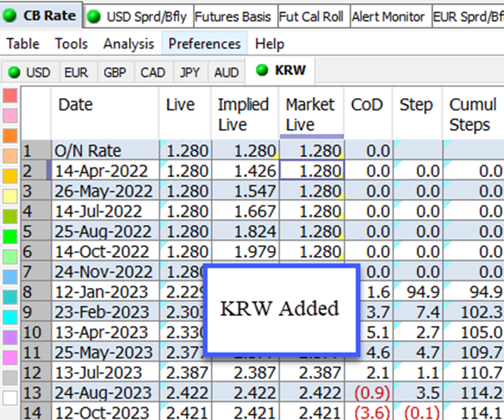The height and width of the screenshot is (420, 504).
Task: Select the 14-Jul-2022 date cell
Action: coord(106,211)
